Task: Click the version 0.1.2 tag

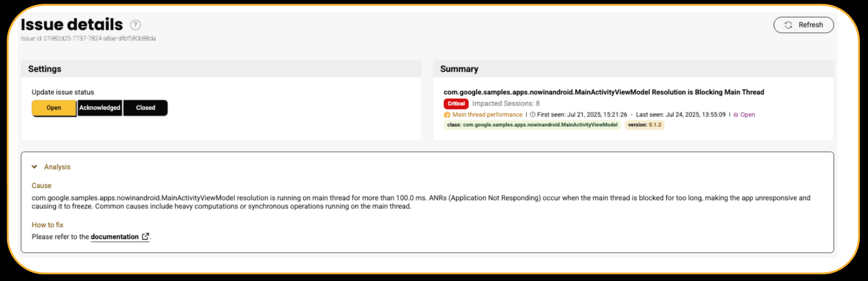Action: [x=645, y=125]
